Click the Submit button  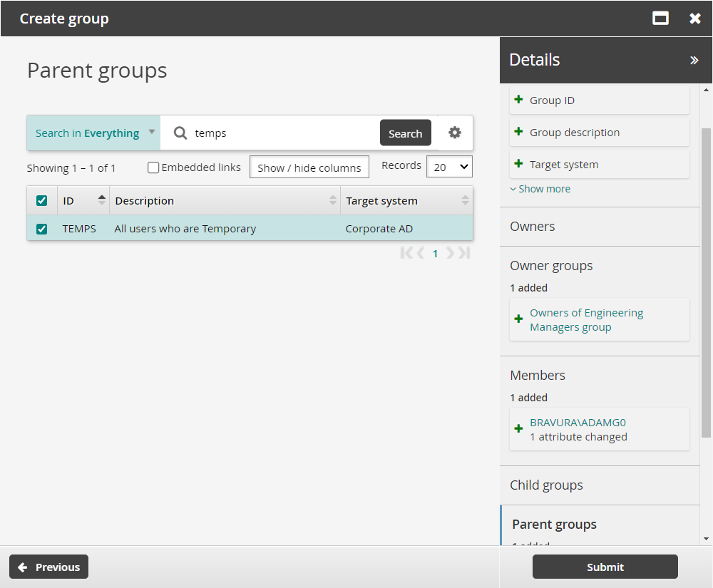click(x=605, y=567)
